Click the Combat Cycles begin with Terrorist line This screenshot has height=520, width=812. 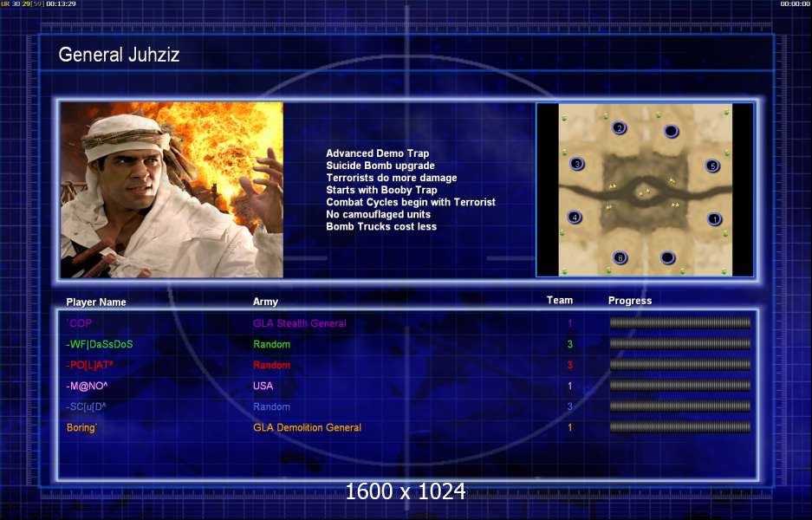(x=411, y=202)
